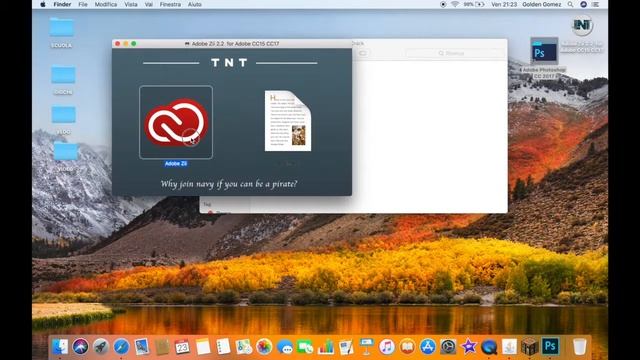Open the Golden Gomez user menu
This screenshot has width=640, height=360.
542,4
